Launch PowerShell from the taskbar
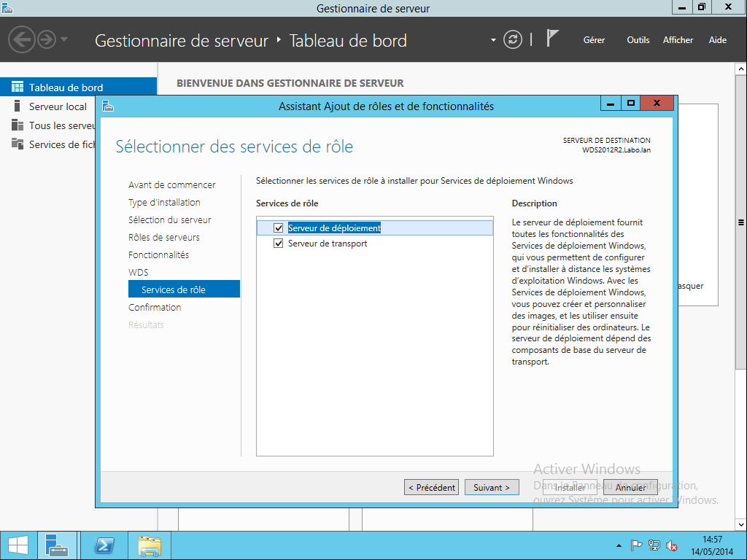747x560 pixels. click(x=104, y=545)
